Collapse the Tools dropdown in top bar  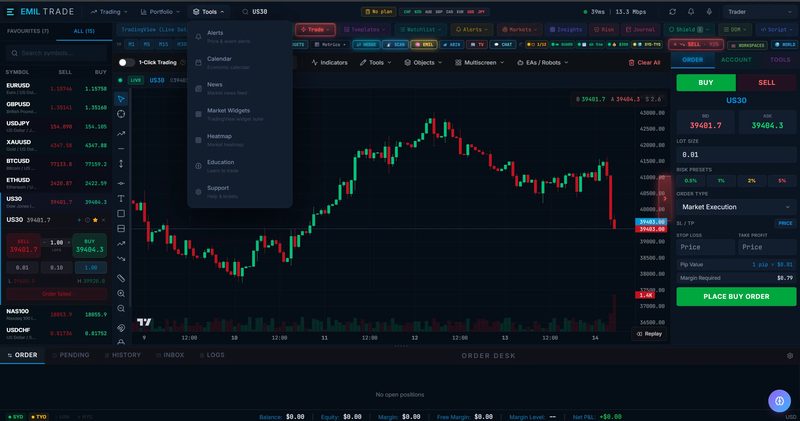point(209,12)
